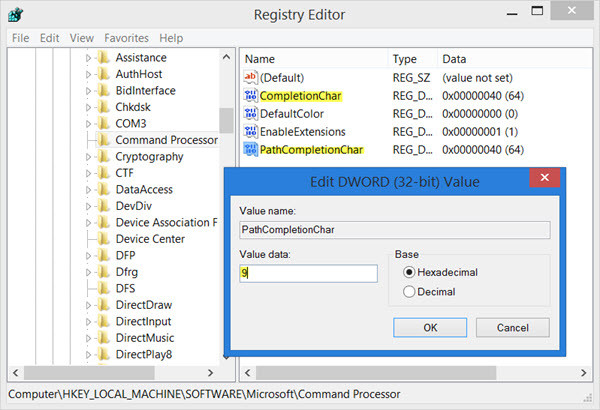Click the DevDiv folder icon
Image resolution: width=600 pixels, height=410 pixels.
point(103,206)
